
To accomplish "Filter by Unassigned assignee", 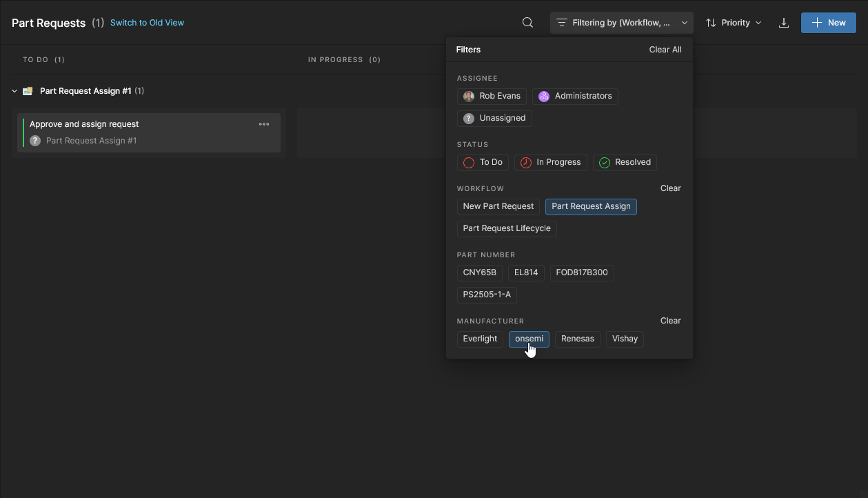I will pos(494,118).
